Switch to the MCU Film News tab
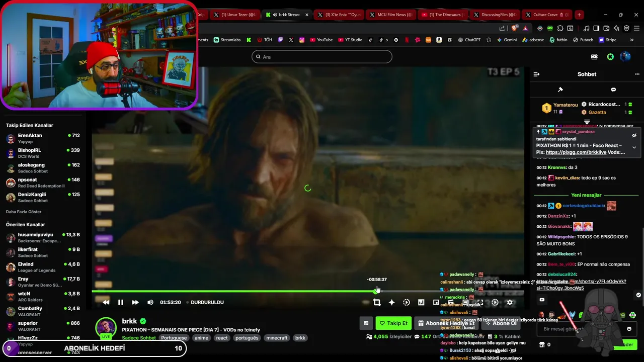The height and width of the screenshot is (362, 644). (391, 15)
